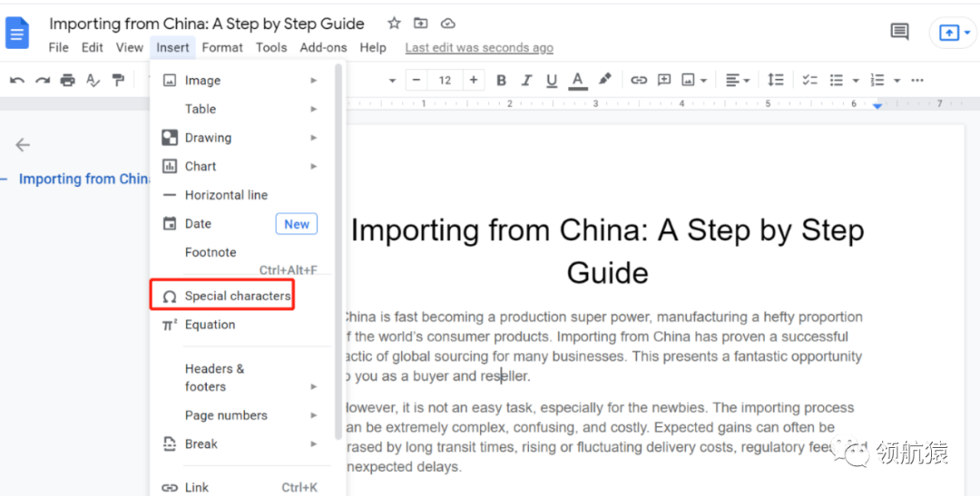Increase font size with plus button

tap(473, 81)
